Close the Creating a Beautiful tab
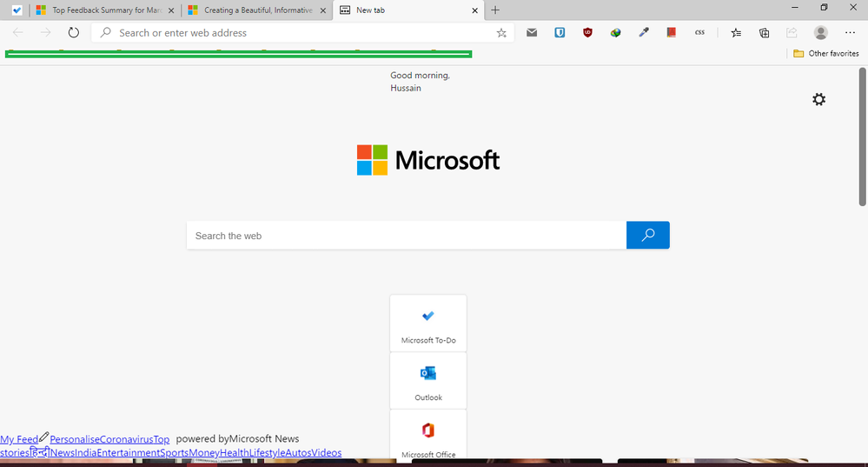The width and height of the screenshot is (868, 467). click(322, 10)
